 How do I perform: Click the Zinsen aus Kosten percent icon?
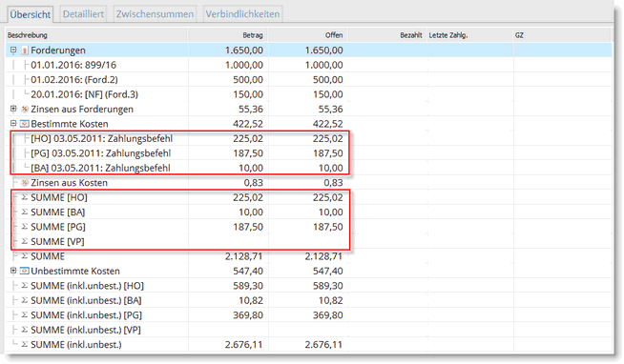click(25, 182)
